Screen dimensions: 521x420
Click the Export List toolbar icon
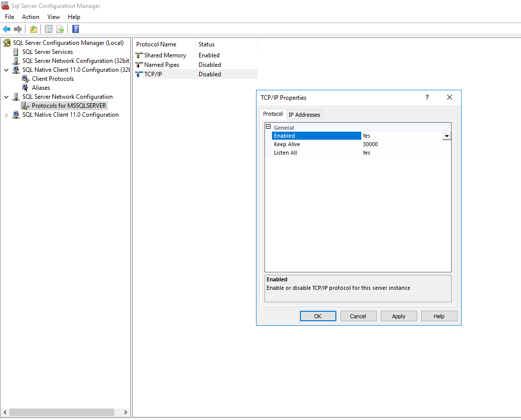pyautogui.click(x=60, y=29)
